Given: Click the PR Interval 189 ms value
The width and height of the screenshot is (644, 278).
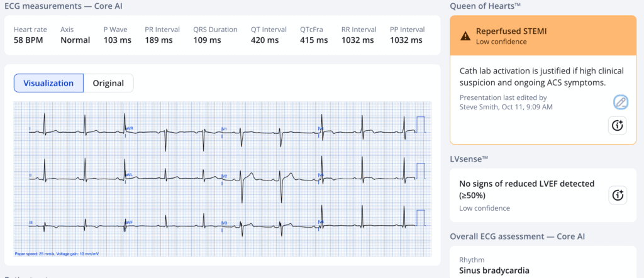Looking at the screenshot, I should coord(157,40).
